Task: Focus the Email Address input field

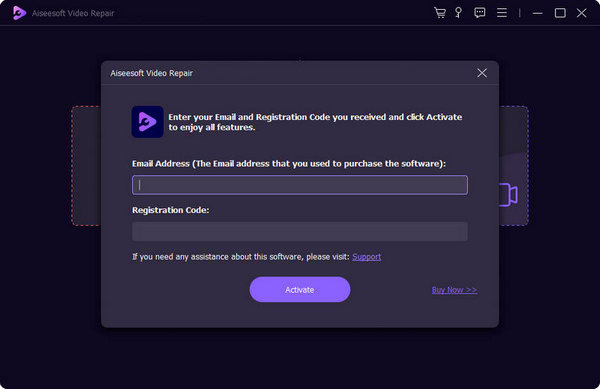Action: tap(300, 185)
